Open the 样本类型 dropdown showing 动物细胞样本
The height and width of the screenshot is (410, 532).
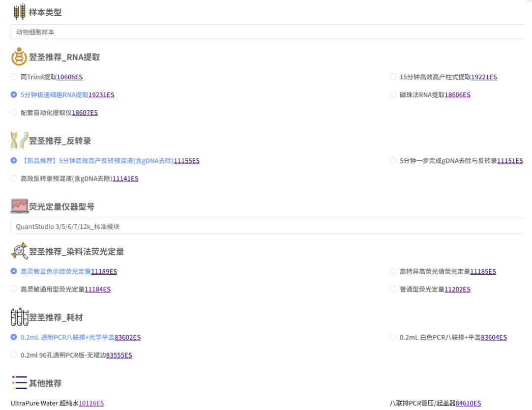pyautogui.click(x=268, y=32)
